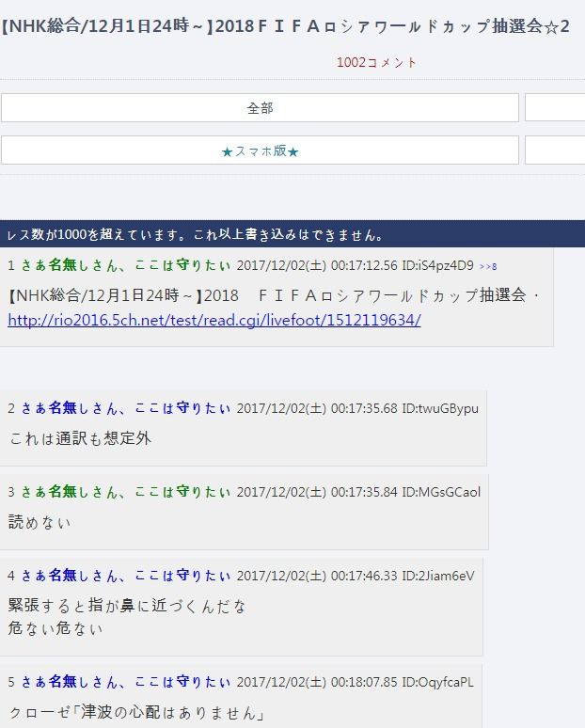The image size is (585, 728).
Task: Click the text 危ない危ない
Action: coord(55,628)
